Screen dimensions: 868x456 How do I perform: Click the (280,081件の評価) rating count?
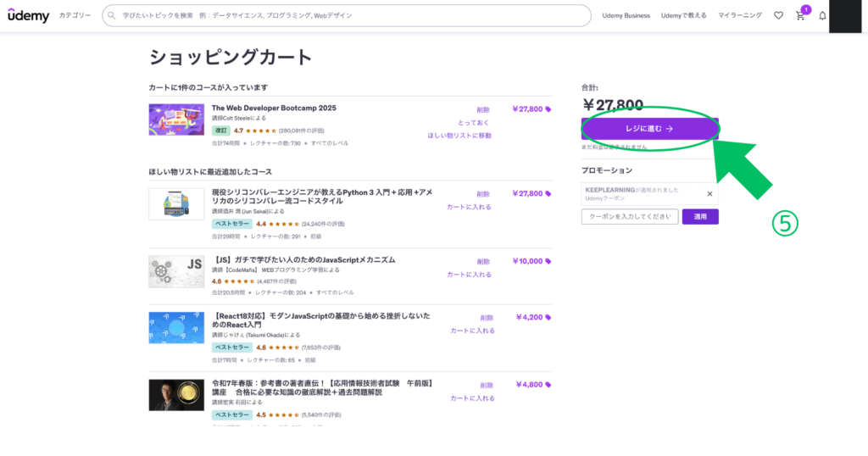[x=302, y=131]
